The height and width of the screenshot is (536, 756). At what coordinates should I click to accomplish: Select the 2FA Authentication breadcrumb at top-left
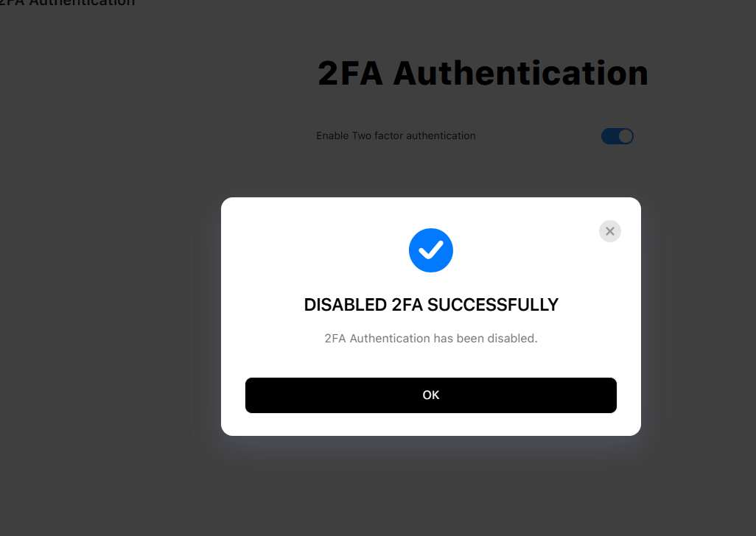pyautogui.click(x=68, y=3)
